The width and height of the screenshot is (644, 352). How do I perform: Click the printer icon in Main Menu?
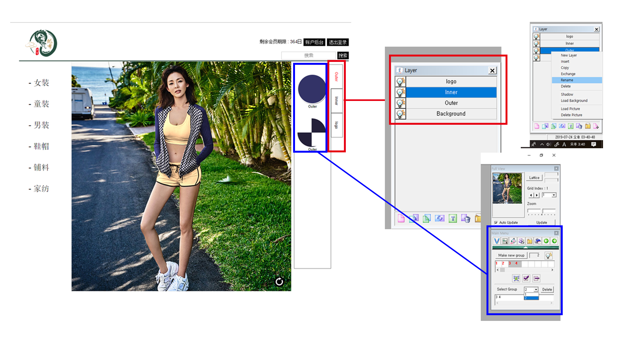click(x=538, y=241)
